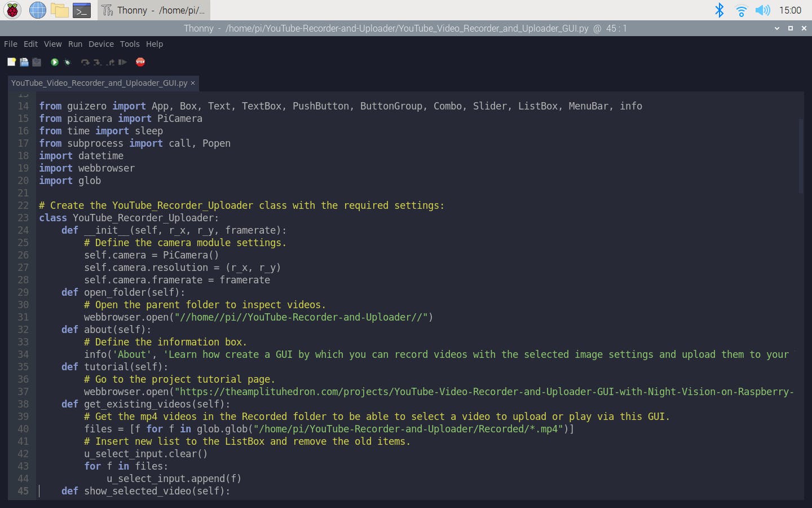Click the 'self.camera.framerate = framerate' line

(177, 280)
